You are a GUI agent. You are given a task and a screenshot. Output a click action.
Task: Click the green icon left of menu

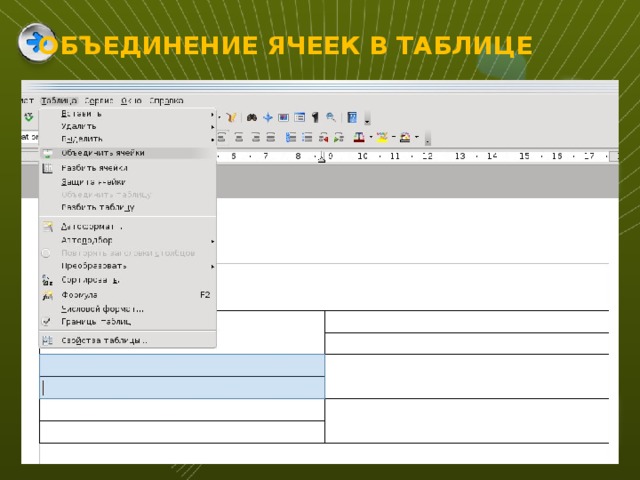(x=29, y=118)
